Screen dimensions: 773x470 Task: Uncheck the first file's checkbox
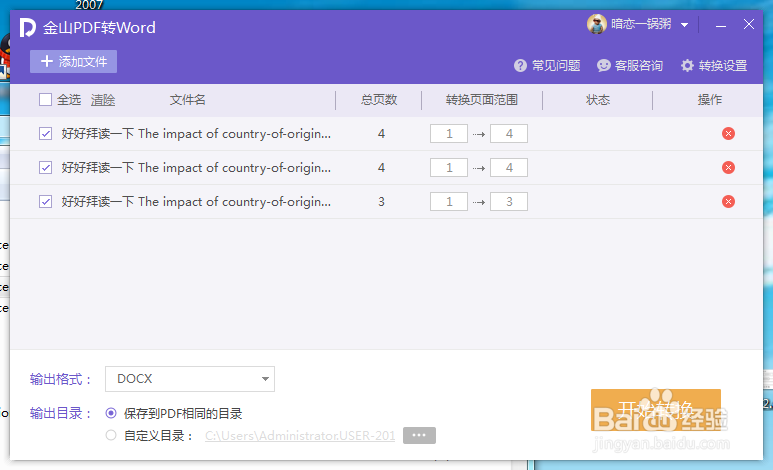(45, 134)
